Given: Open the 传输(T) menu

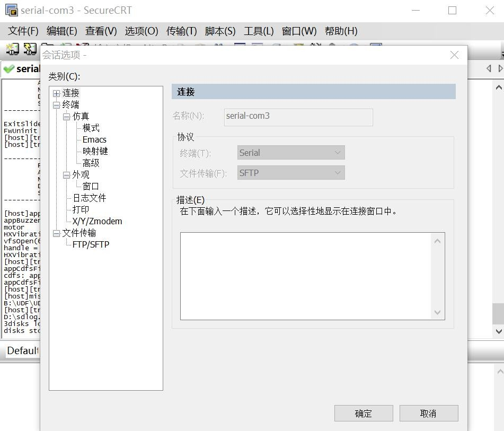Looking at the screenshot, I should (182, 31).
